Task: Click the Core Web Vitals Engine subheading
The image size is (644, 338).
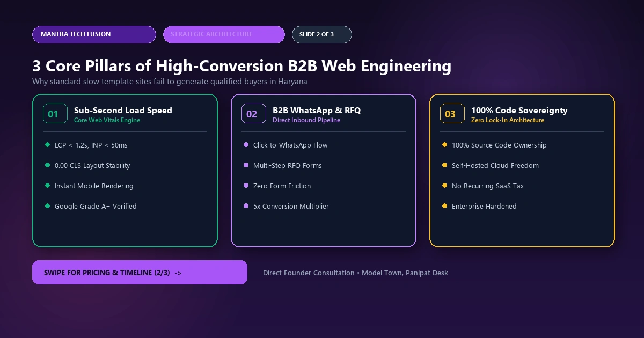Action: point(107,120)
